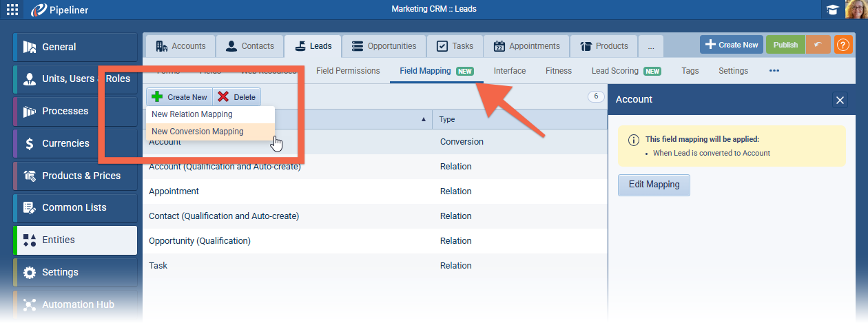The image size is (868, 323).
Task: Open the Lead Scoring tab
Action: 615,71
